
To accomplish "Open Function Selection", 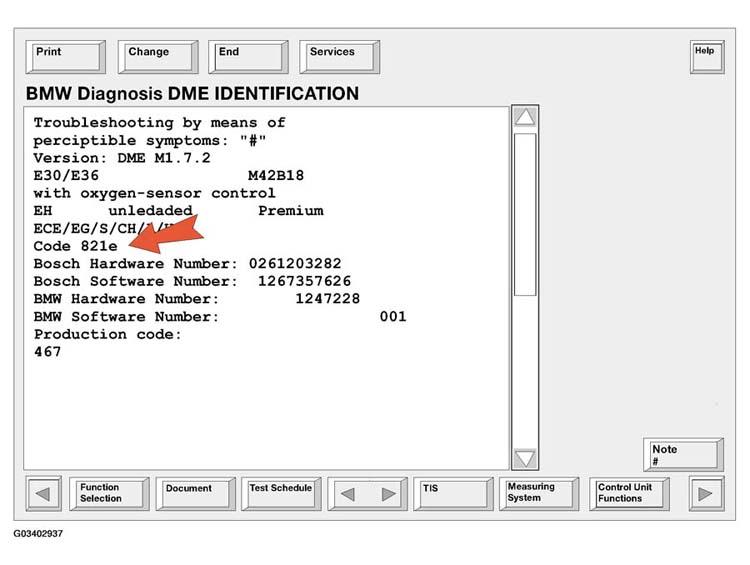I will pyautogui.click(x=109, y=494).
